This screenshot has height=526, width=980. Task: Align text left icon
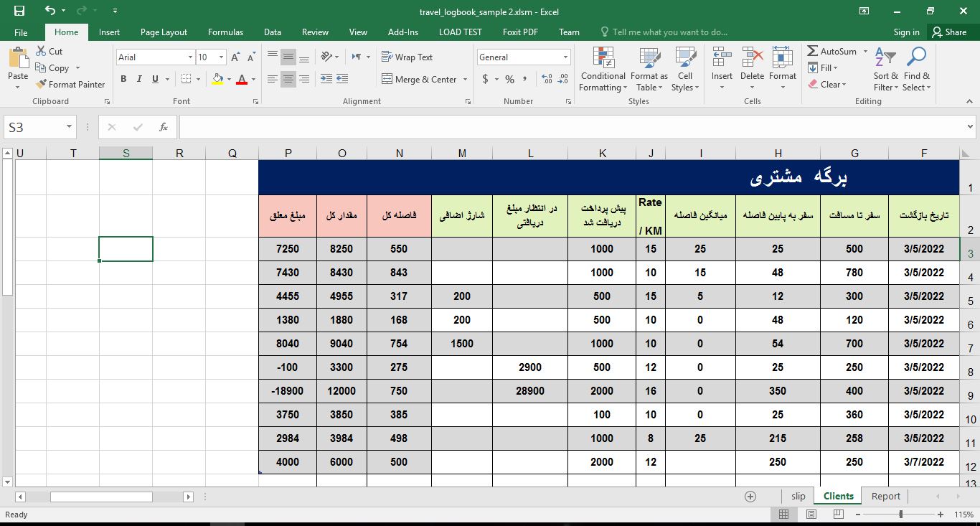click(x=273, y=79)
